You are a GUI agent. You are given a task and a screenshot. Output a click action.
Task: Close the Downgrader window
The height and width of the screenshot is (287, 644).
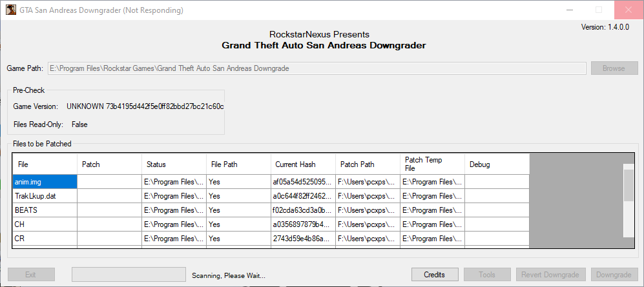[628, 10]
